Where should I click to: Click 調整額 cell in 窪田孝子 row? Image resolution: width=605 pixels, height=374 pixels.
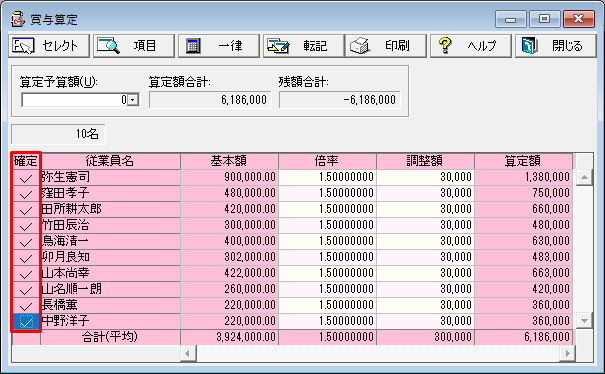[425, 193]
